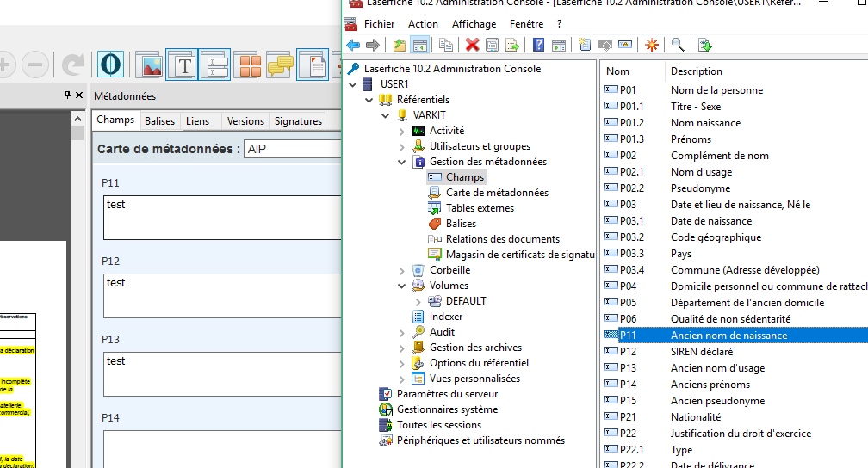Image resolution: width=868 pixels, height=468 pixels.
Task: Click the Up one level folder icon
Action: click(x=400, y=46)
